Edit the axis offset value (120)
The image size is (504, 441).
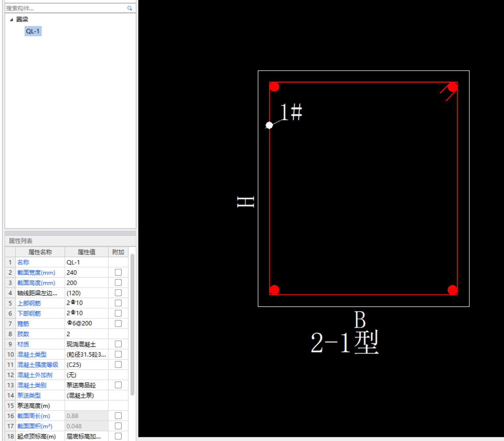pyautogui.click(x=86, y=293)
